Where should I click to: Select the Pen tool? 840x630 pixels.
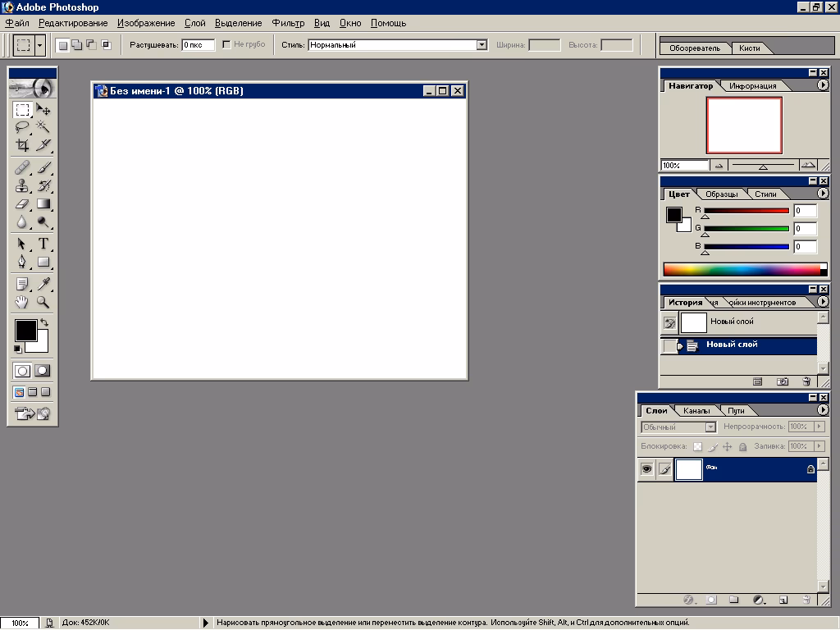21,262
